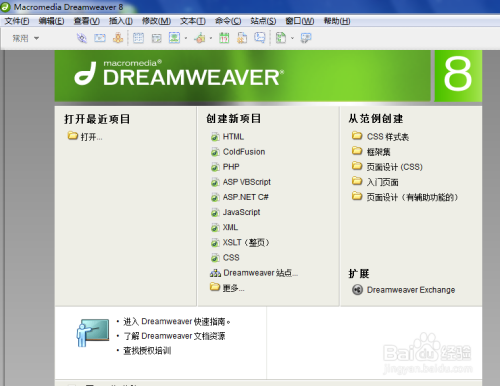Click the Dreamweaver app icon in title bar
500x386 pixels.
[6, 7]
